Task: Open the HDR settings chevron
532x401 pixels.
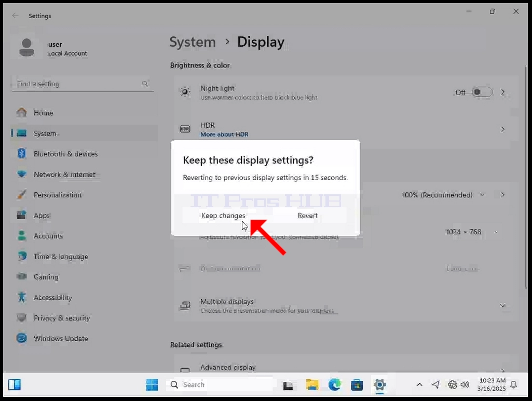Action: 503,129
